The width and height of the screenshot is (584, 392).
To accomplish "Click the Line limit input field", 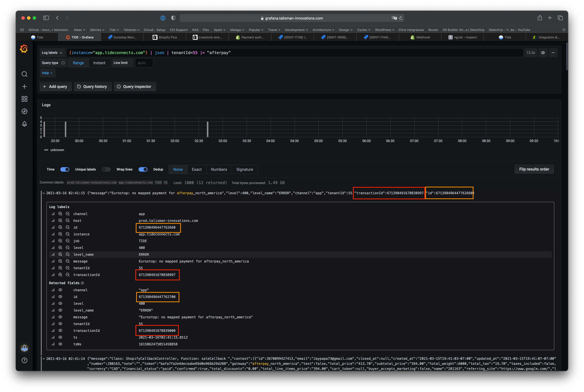I will tap(144, 63).
